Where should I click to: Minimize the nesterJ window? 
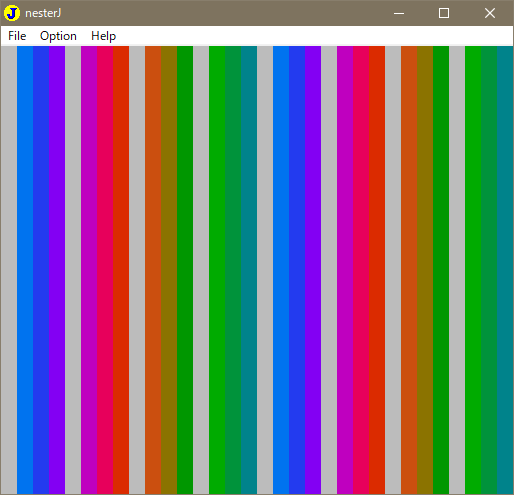[399, 13]
